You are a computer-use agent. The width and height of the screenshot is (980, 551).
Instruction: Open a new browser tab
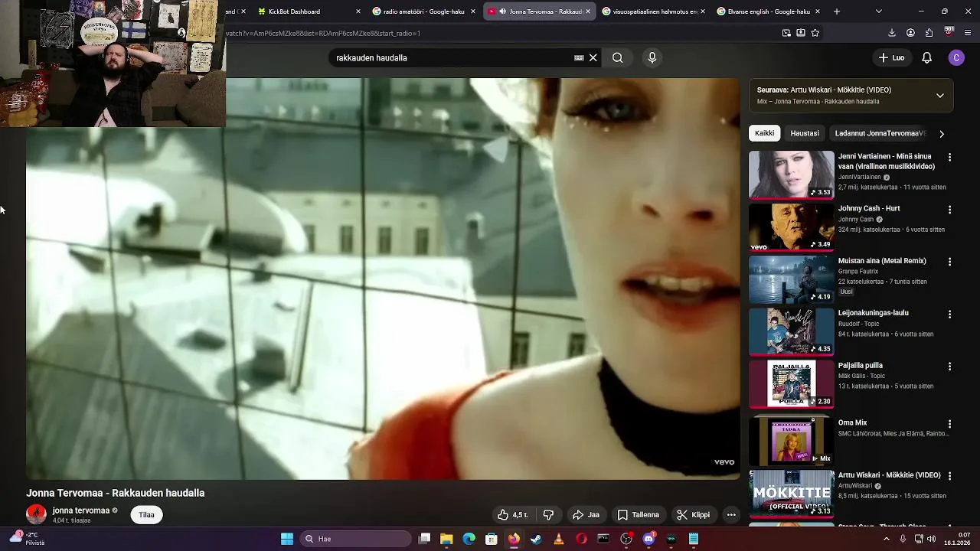(836, 11)
